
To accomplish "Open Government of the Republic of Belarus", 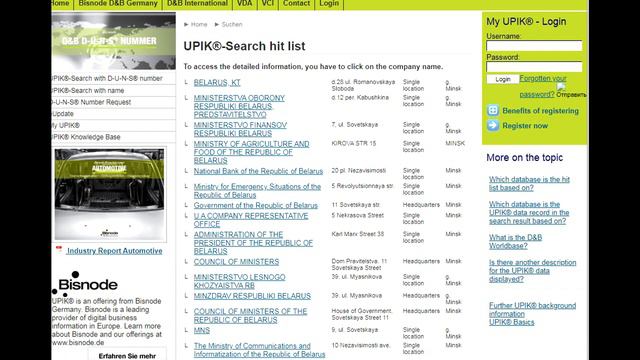I will click(x=256, y=205).
